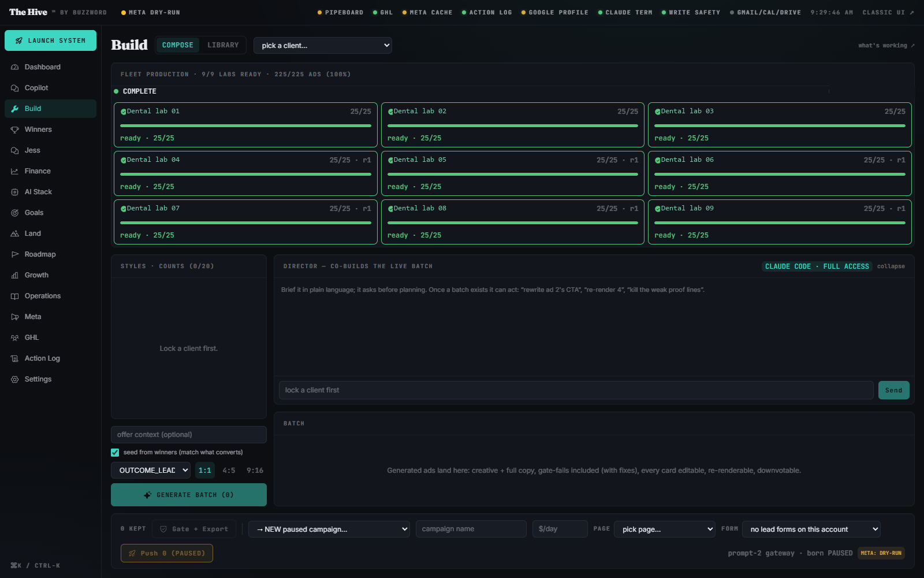Click the META DRY-RUN status indicator
The image size is (924, 578).
151,12
